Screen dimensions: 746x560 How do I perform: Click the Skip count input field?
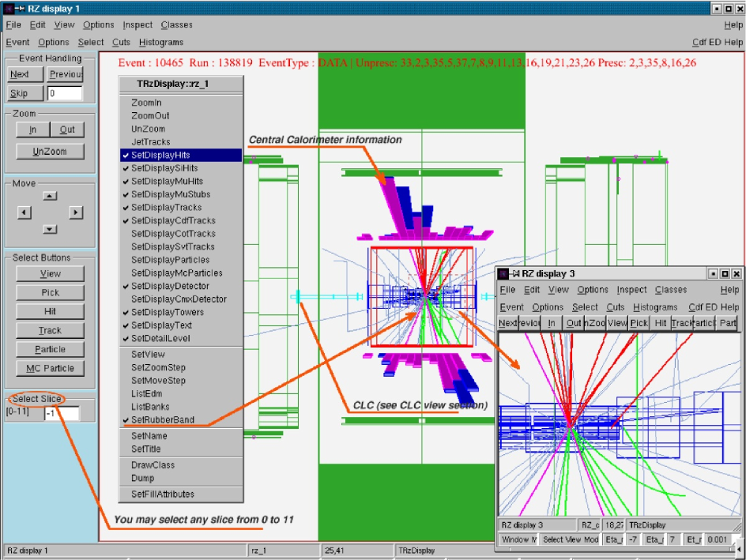pos(65,93)
